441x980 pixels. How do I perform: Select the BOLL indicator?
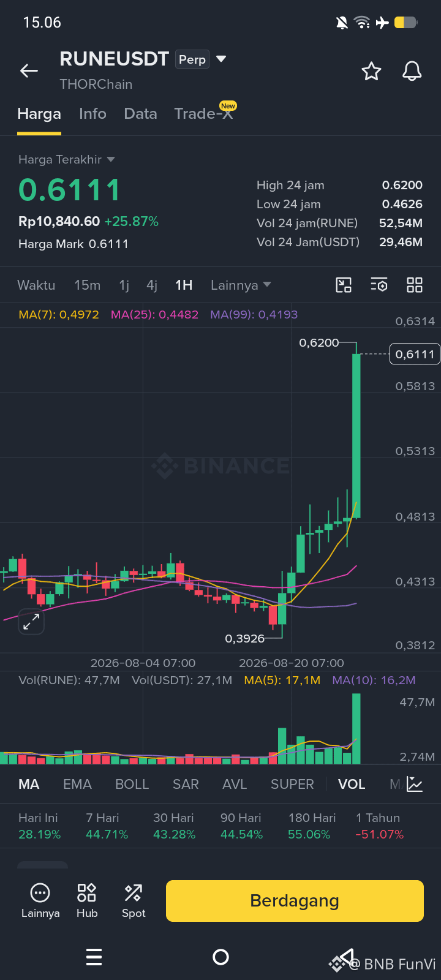(x=132, y=785)
